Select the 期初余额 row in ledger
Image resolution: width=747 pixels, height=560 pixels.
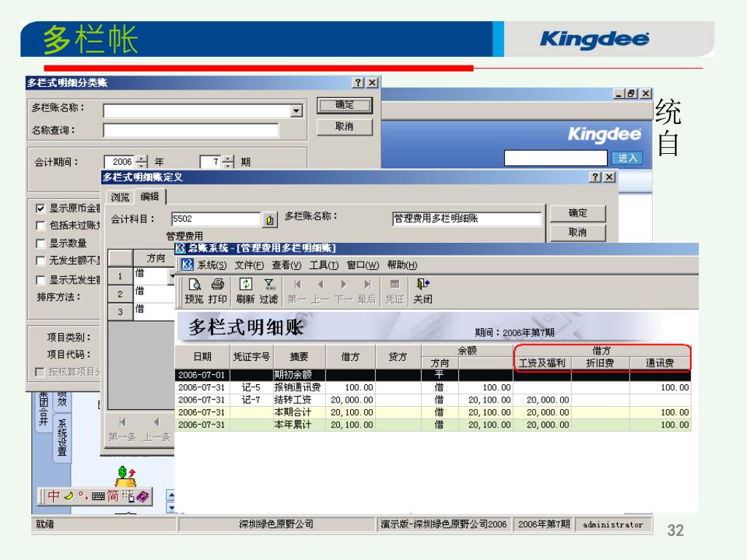pos(433,376)
